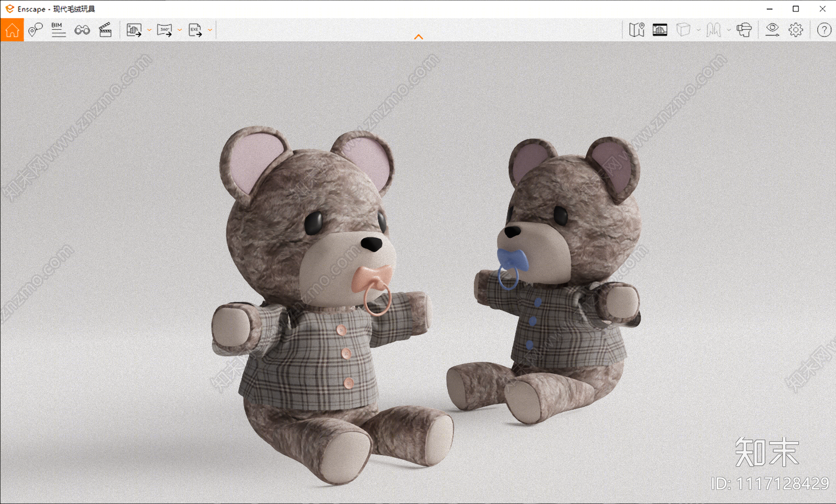Open general settings gear icon
This screenshot has width=836, height=504.
click(796, 30)
